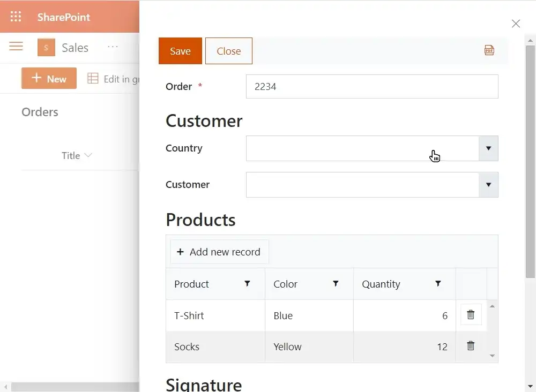Expand the Title column header menu
Image resolution: width=536 pixels, height=392 pixels.
[88, 155]
